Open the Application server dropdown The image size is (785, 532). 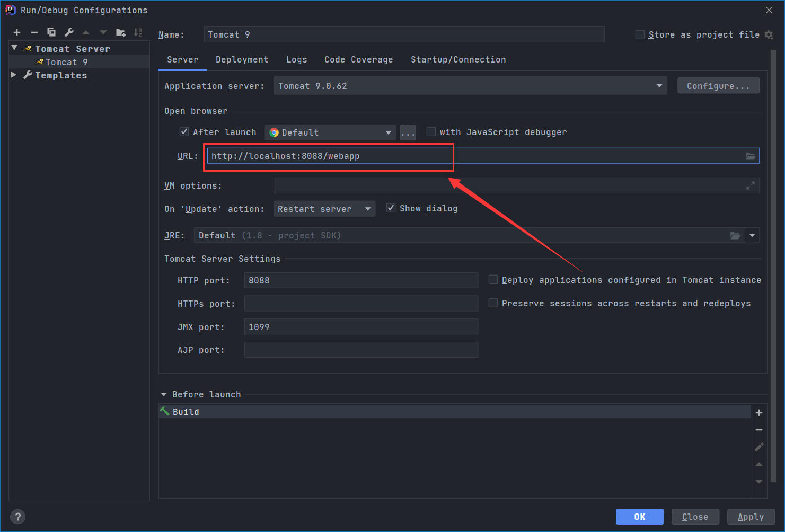pyautogui.click(x=471, y=86)
